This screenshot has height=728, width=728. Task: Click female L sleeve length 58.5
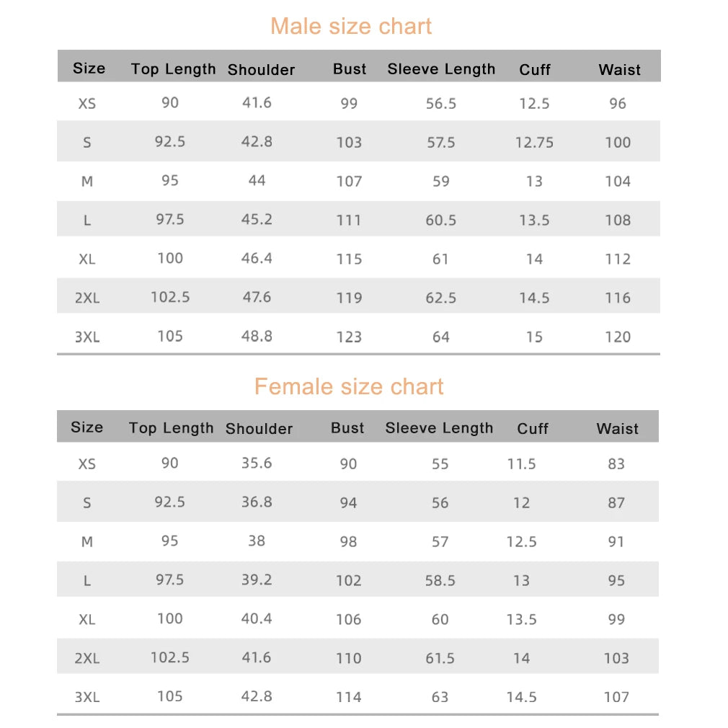pos(440,580)
